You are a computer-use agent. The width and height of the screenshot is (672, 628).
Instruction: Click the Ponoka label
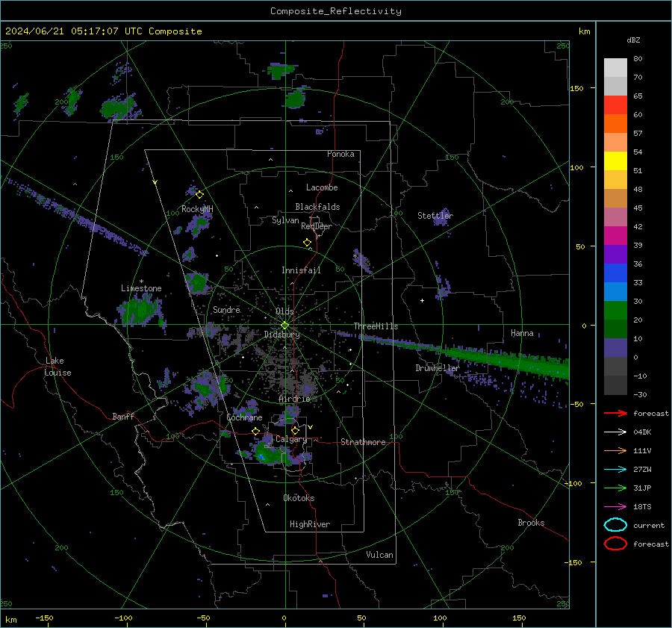tap(340, 154)
